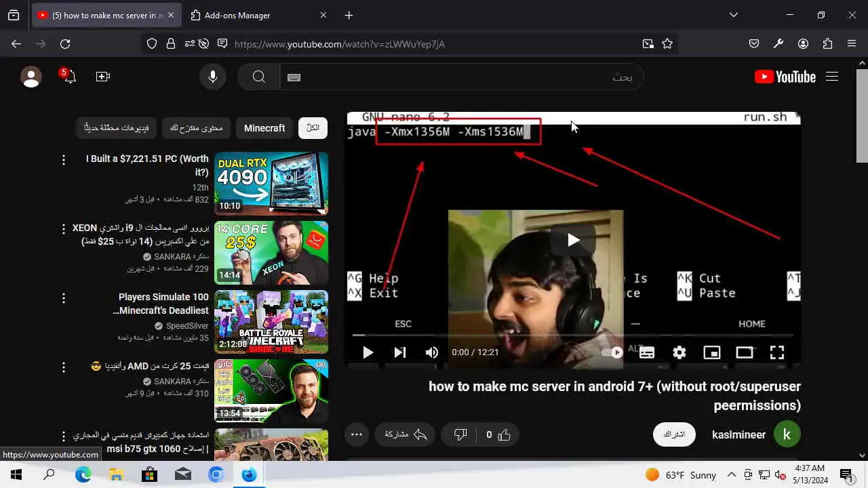Open kaslmineer channel avatar
This screenshot has height=488, width=868.
pos(787,434)
